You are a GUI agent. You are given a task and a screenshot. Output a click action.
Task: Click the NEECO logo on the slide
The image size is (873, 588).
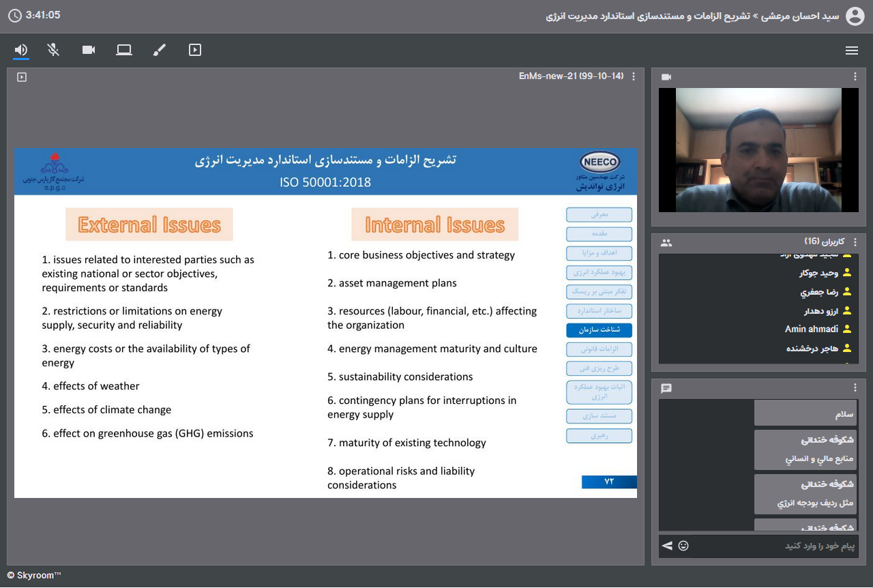600,163
